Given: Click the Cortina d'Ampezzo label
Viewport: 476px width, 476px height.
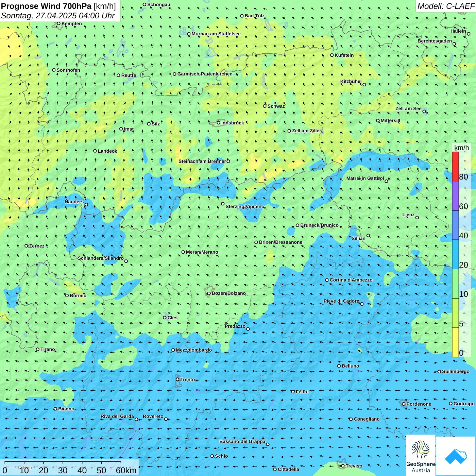Looking at the screenshot, I should 351,280.
